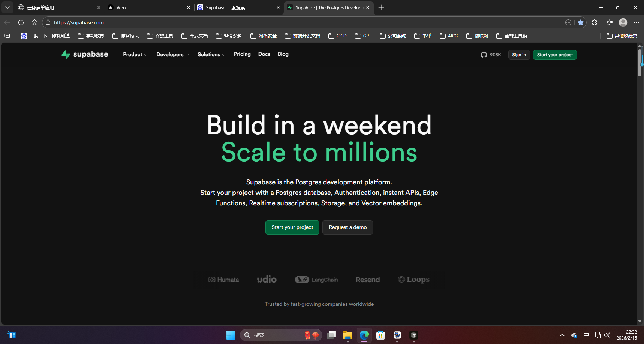Open the browser home button
The image size is (644, 344).
(34, 22)
